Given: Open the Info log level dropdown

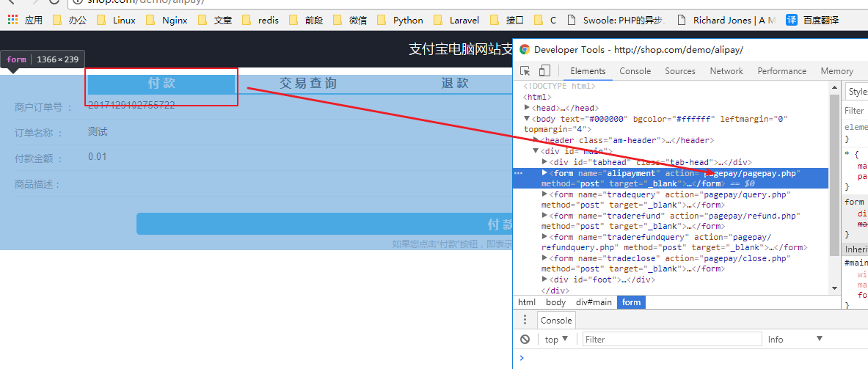Looking at the screenshot, I should (x=795, y=340).
